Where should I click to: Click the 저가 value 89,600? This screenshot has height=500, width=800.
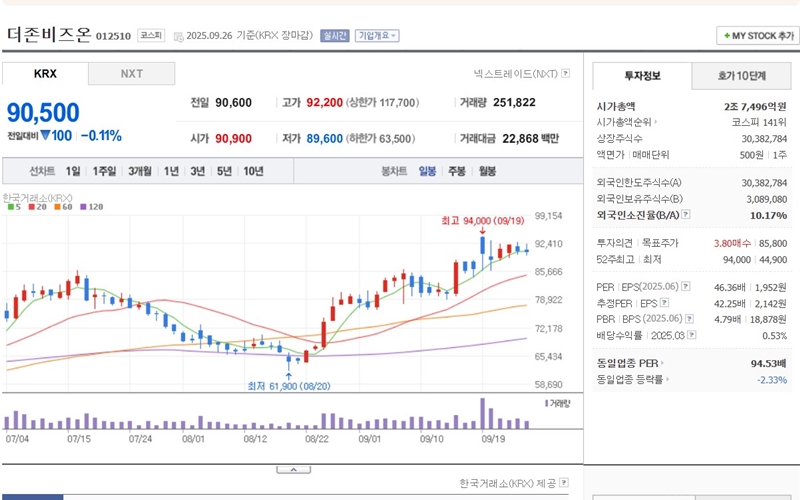324,139
